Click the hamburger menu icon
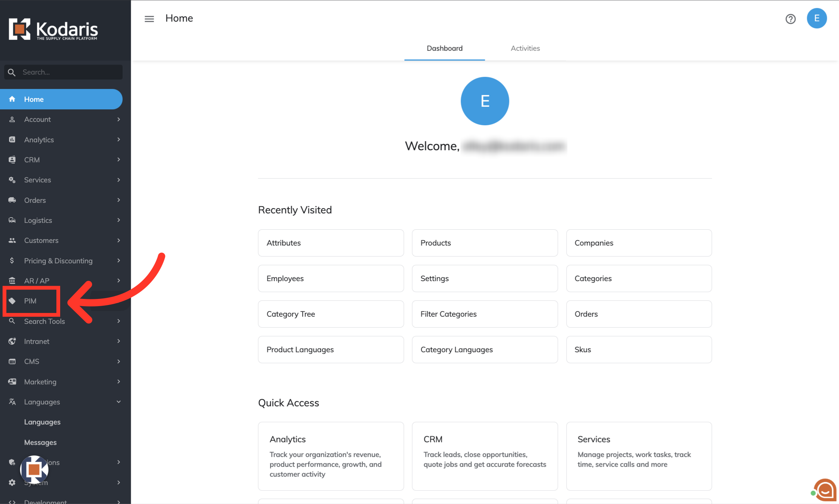The height and width of the screenshot is (504, 839). click(149, 19)
